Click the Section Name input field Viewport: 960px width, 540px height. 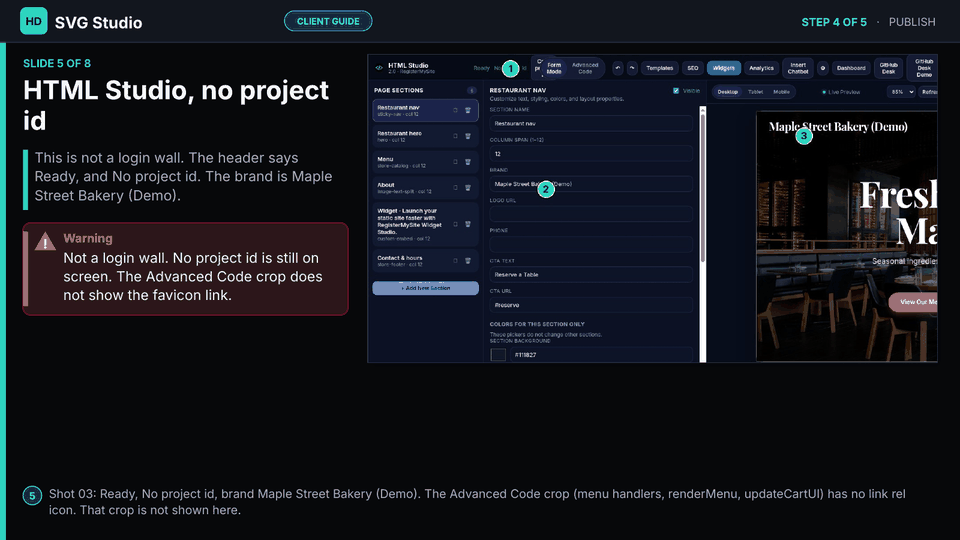point(591,123)
